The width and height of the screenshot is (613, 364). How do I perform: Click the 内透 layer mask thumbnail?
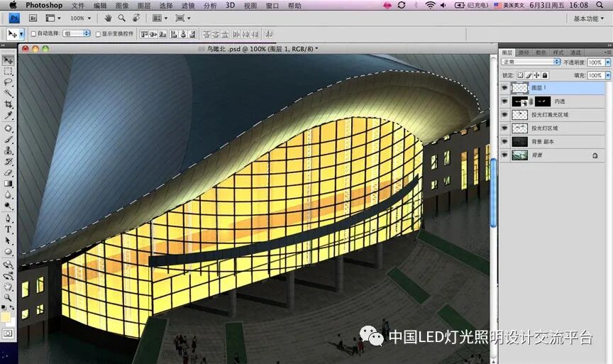(x=543, y=101)
